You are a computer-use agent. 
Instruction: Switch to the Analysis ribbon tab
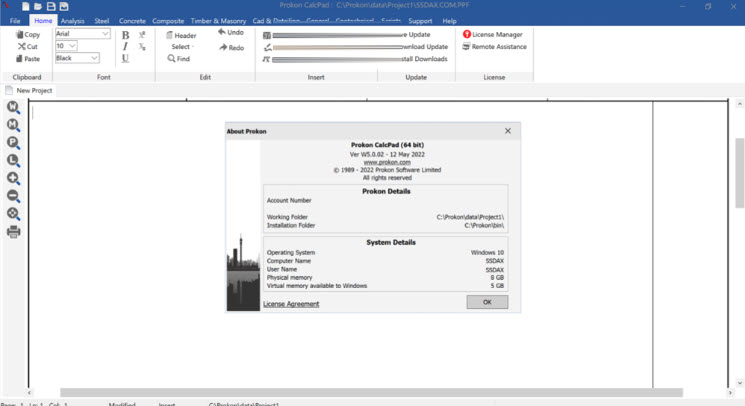click(x=72, y=20)
